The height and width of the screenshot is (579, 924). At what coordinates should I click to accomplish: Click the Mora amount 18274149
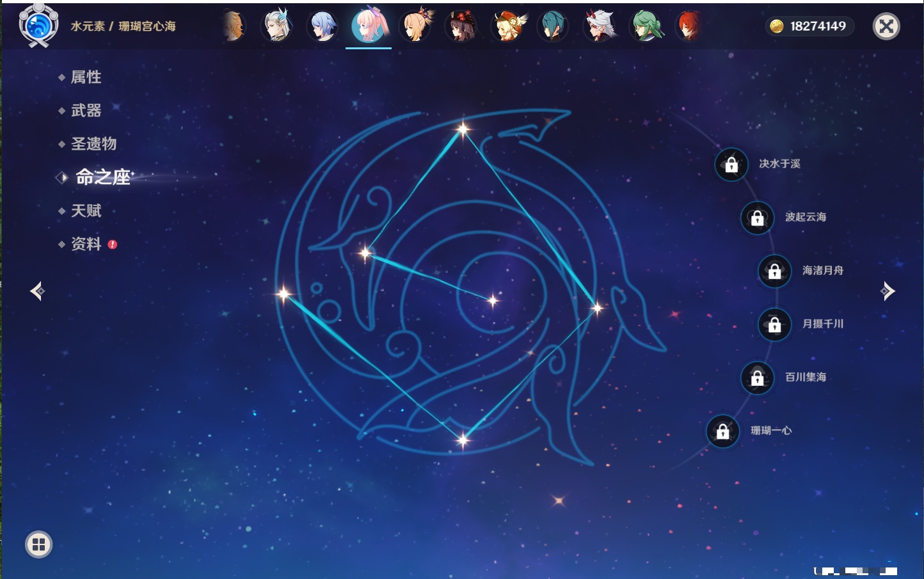pos(818,26)
